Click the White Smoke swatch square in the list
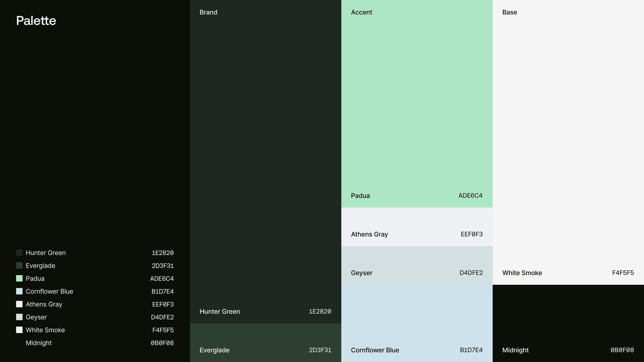Viewport: 644px width, 362px height. (x=19, y=330)
